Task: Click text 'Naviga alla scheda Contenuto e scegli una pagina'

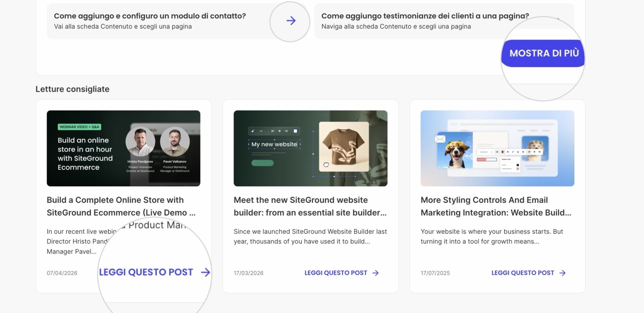Action: [396, 27]
